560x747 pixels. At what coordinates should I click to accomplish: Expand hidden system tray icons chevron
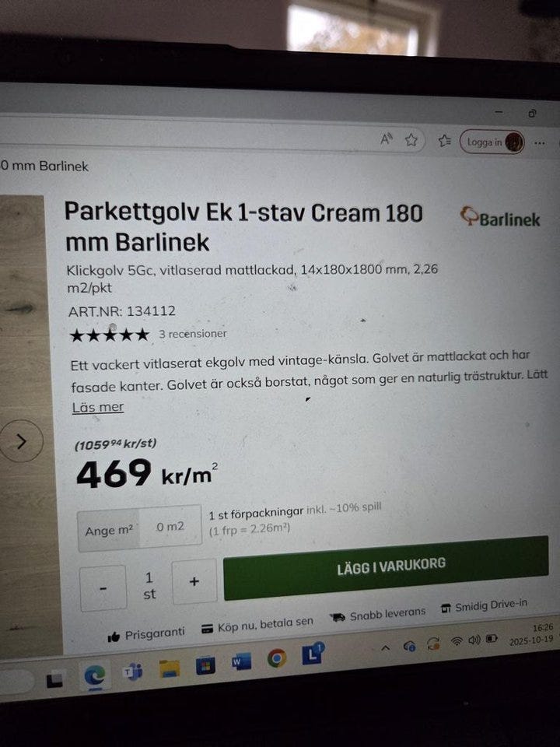(385, 647)
